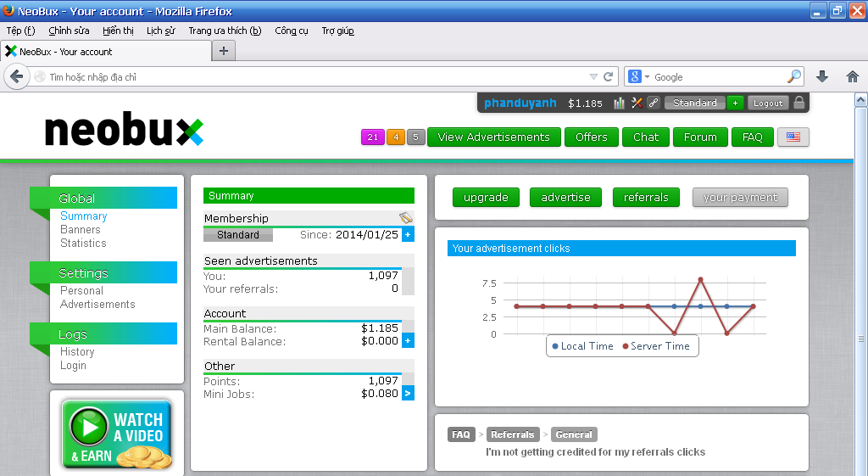Click the General breadcrumb tag
Image resolution: width=868 pixels, height=476 pixels.
574,434
